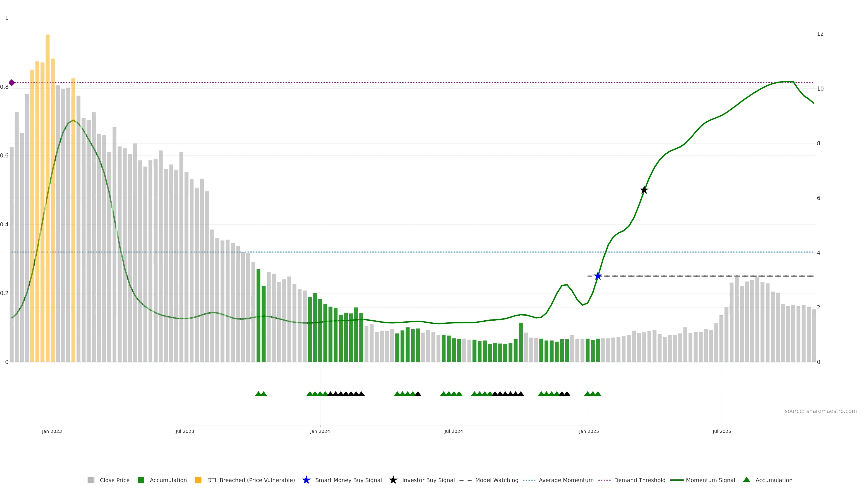The width and height of the screenshot is (868, 488).
Task: Click the DTL Breached (Price Vulnerable) legend text
Action: [251, 480]
